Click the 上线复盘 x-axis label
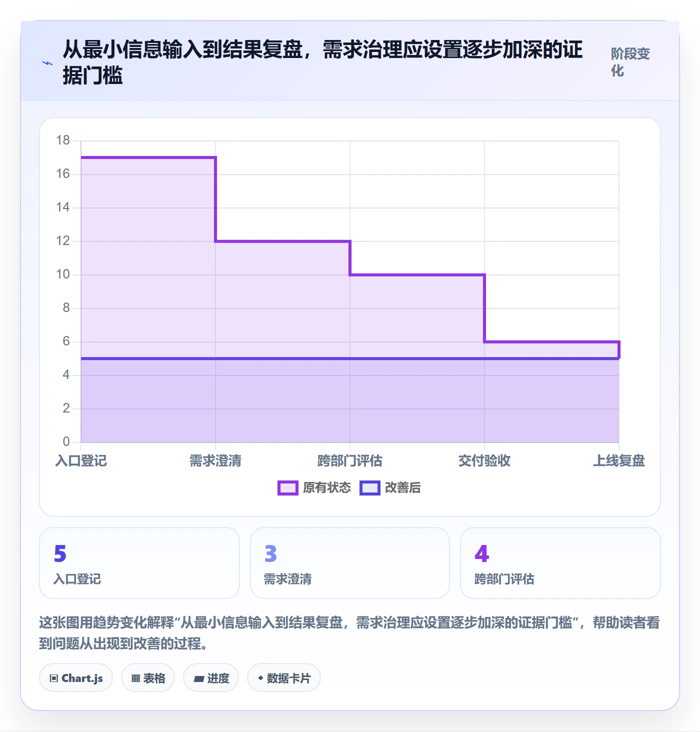 (619, 460)
